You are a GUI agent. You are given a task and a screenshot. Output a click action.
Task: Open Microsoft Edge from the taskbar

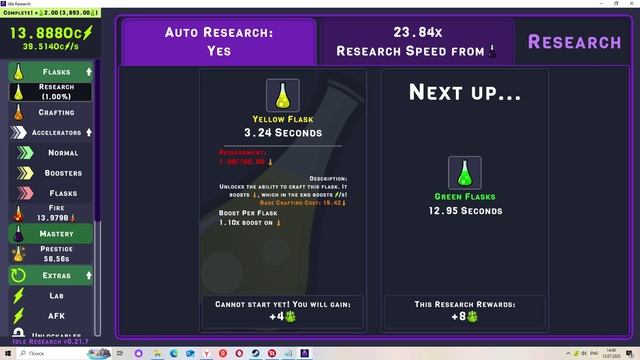coord(173,353)
